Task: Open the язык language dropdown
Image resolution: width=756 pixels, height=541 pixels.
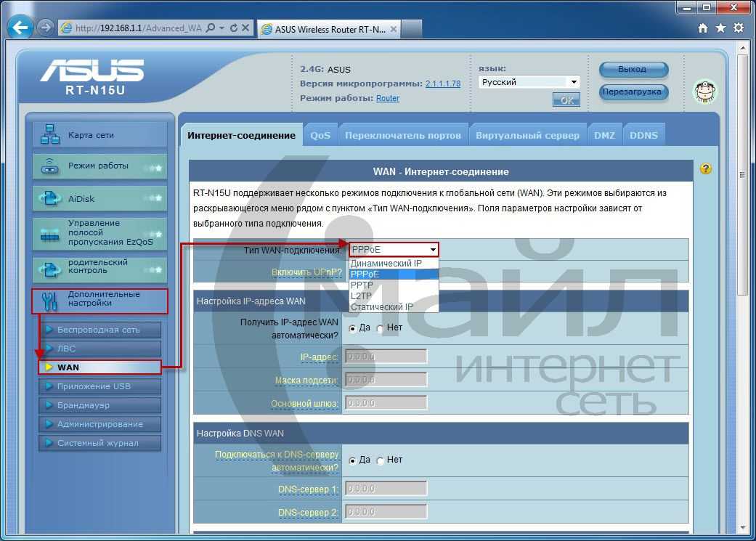Action: (529, 82)
